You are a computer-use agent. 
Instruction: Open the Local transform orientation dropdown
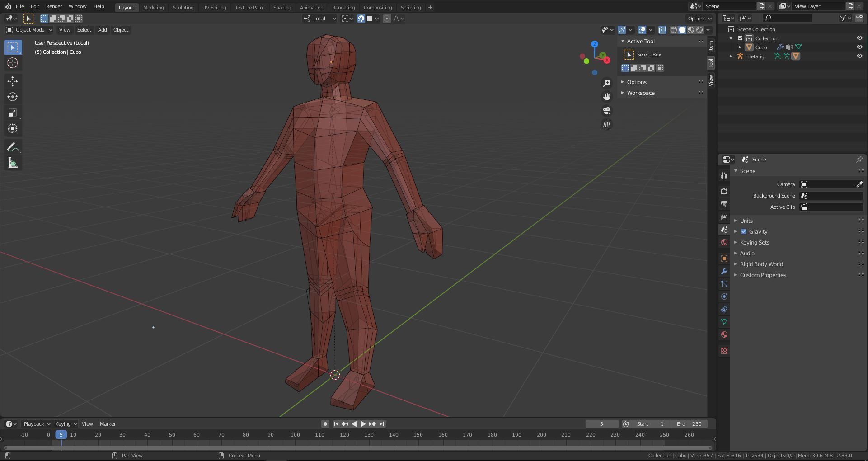click(x=319, y=19)
